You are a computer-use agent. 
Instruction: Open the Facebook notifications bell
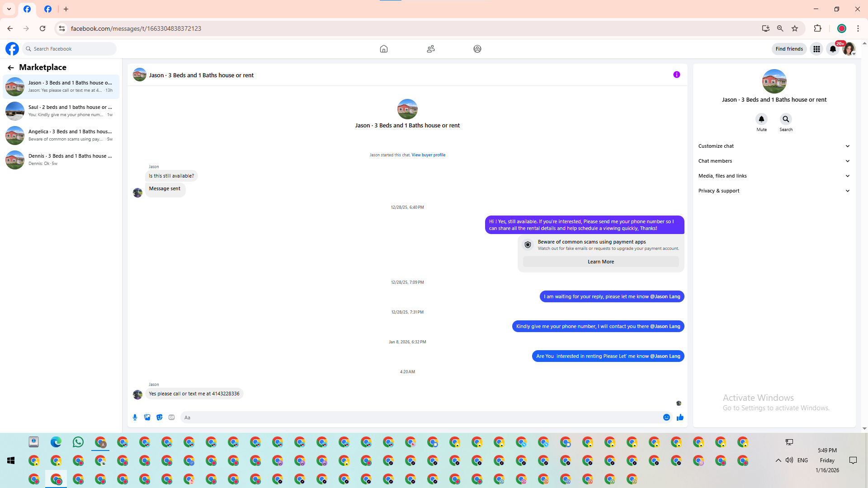click(x=833, y=49)
